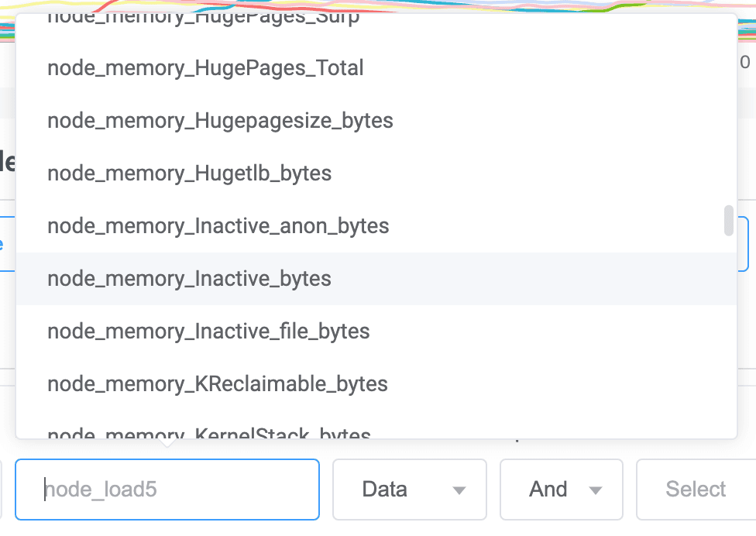Click the Select placeholder text
This screenshot has width=756, height=536.
coord(696,490)
